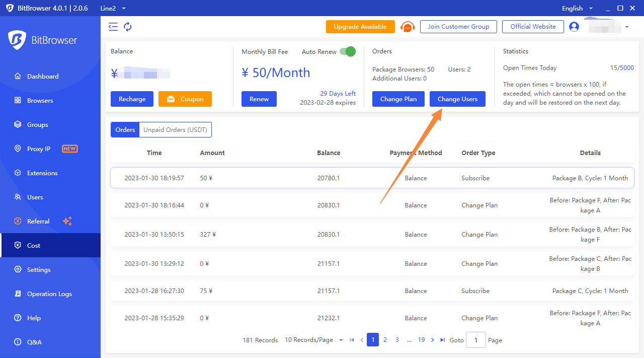Click the Upgrade Available button

point(360,27)
